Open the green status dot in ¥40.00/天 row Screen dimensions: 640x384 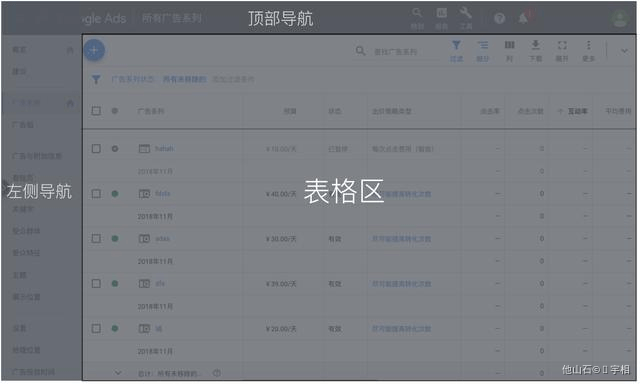pyautogui.click(x=115, y=193)
